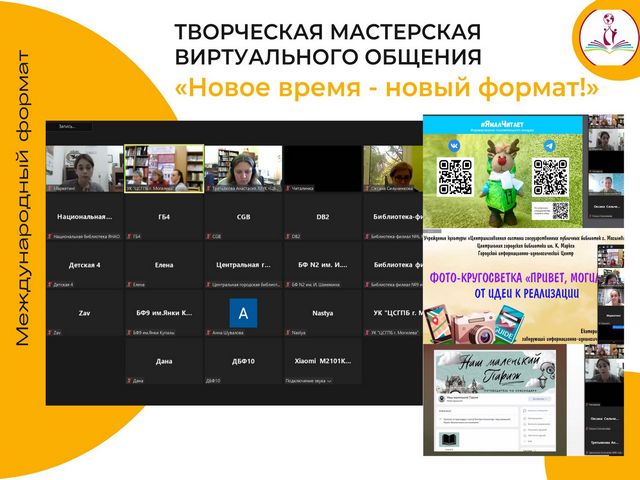640x480 pixels.
Task: Select the Zav participant tile
Action: click(x=84, y=313)
